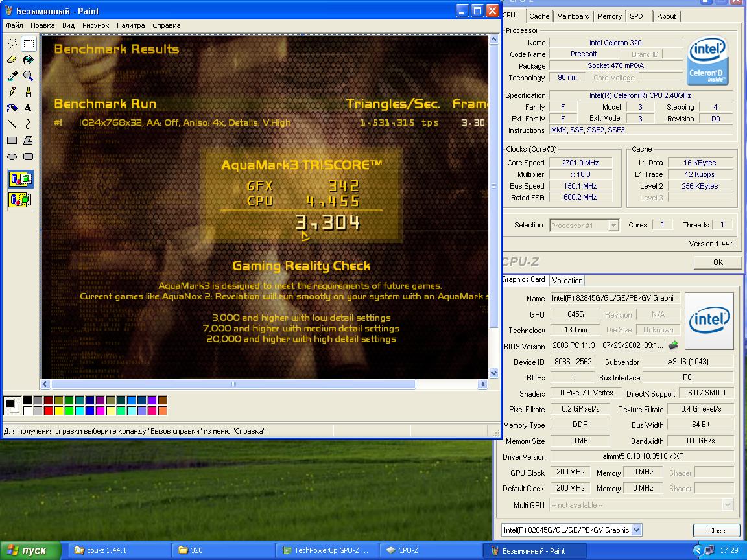Select the Rounded Rectangle tool
This screenshot has height=560, width=747.
tap(29, 157)
